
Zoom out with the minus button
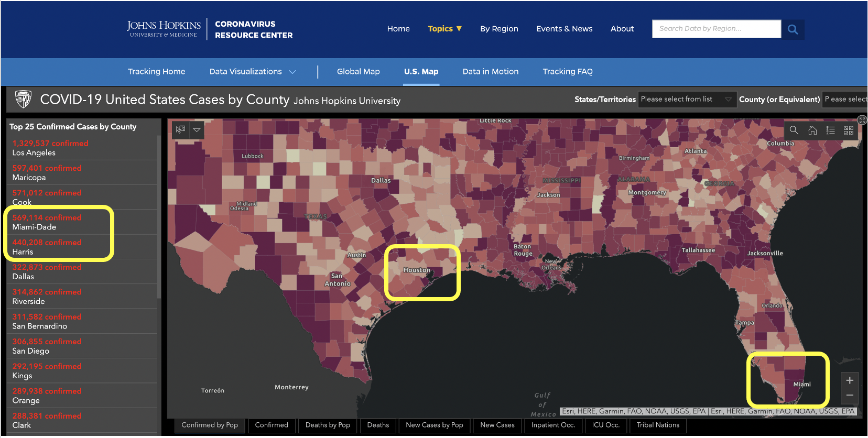pos(850,395)
